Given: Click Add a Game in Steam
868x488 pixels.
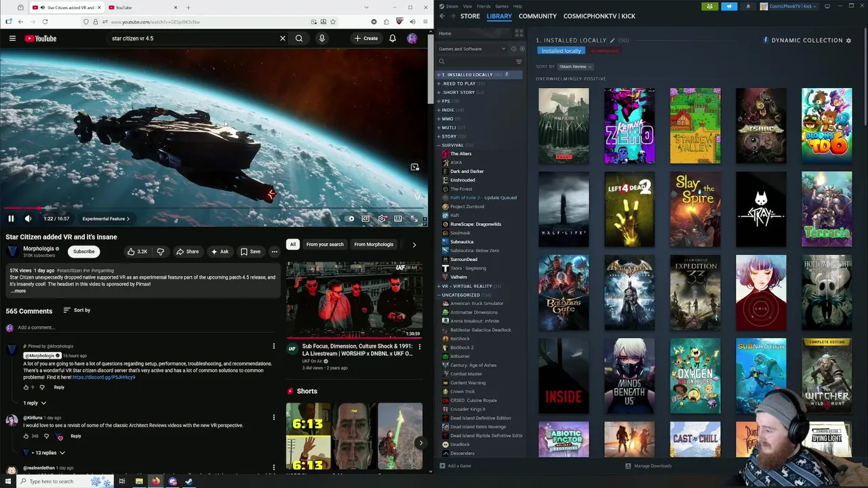Looking at the screenshot, I should tap(455, 466).
